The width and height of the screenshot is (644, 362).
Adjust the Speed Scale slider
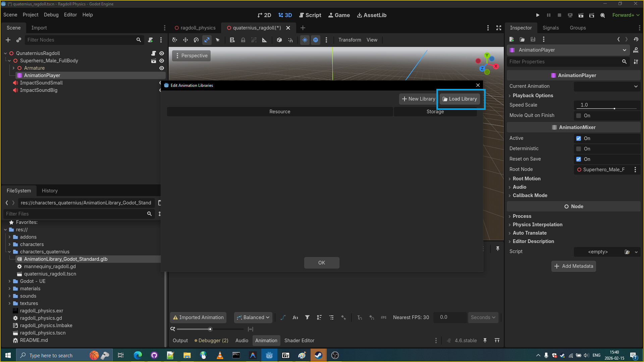tap(614, 109)
